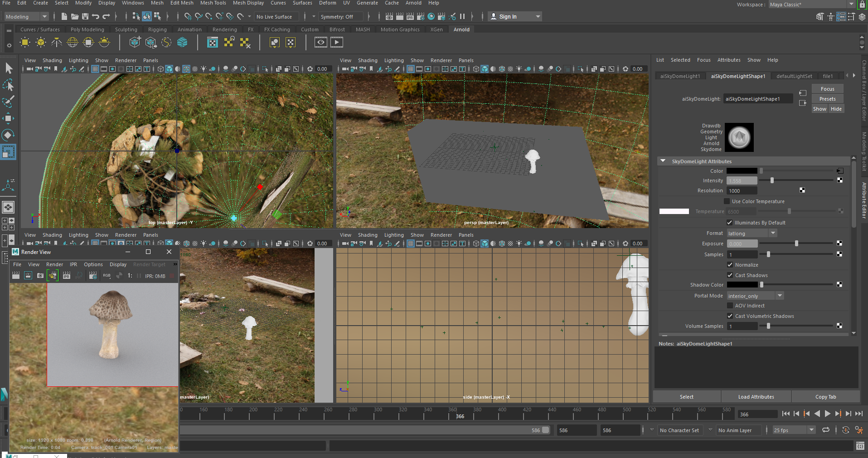The height and width of the screenshot is (458, 868).
Task: Click the Resolution input field
Action: click(x=742, y=191)
